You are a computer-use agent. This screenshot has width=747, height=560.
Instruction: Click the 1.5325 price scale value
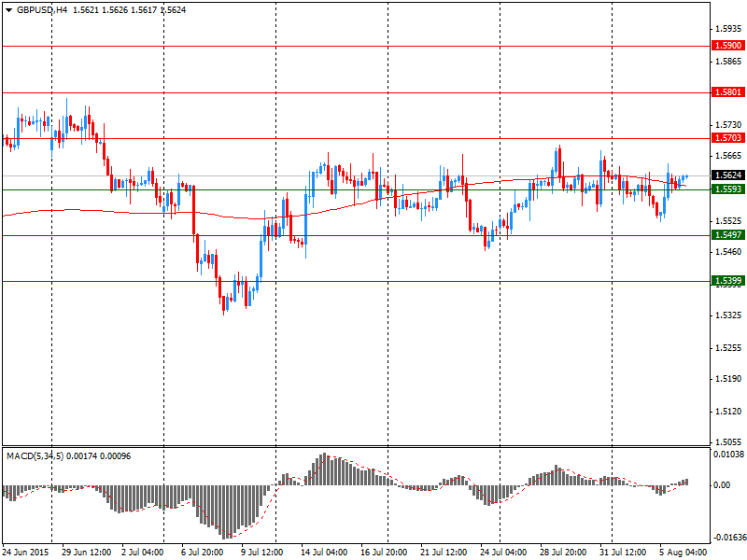click(728, 315)
